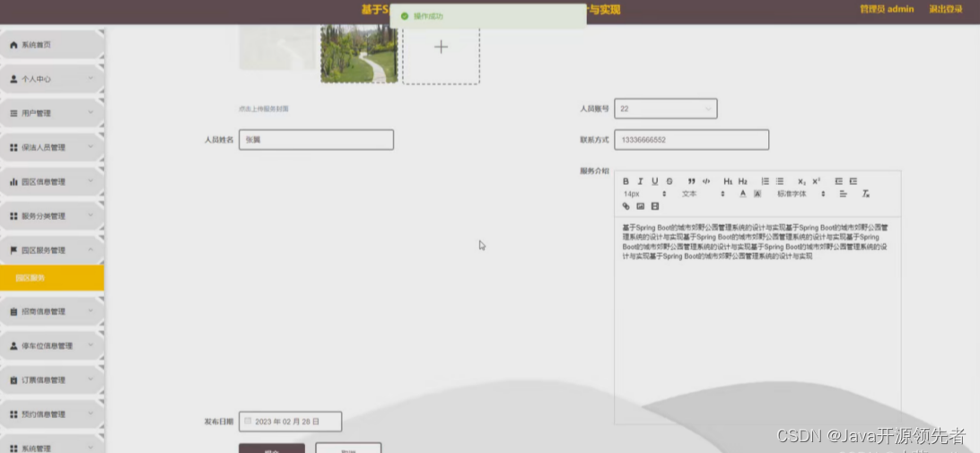Insert a video into the editor
The height and width of the screenshot is (453, 980).
coord(655,206)
